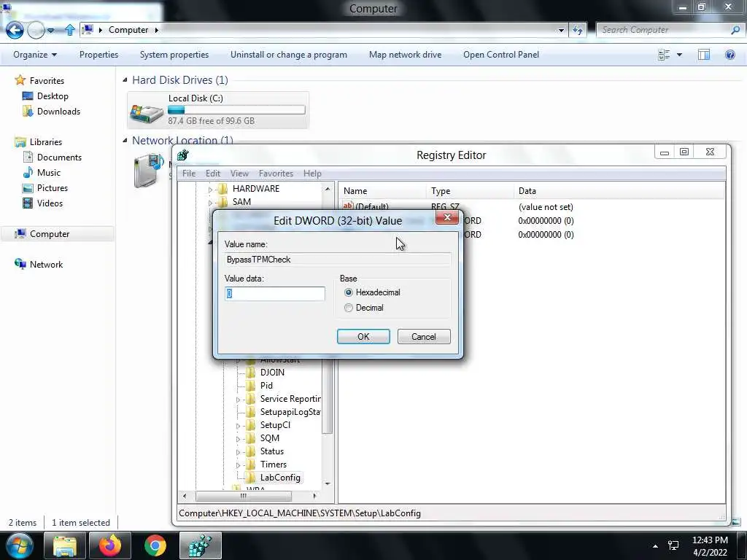Toggle the preview pane icon

(x=704, y=55)
